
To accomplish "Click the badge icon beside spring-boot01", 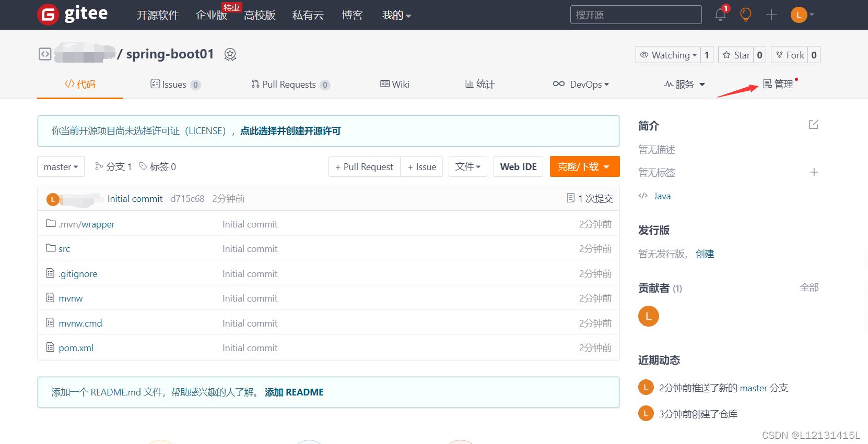I will coord(230,54).
